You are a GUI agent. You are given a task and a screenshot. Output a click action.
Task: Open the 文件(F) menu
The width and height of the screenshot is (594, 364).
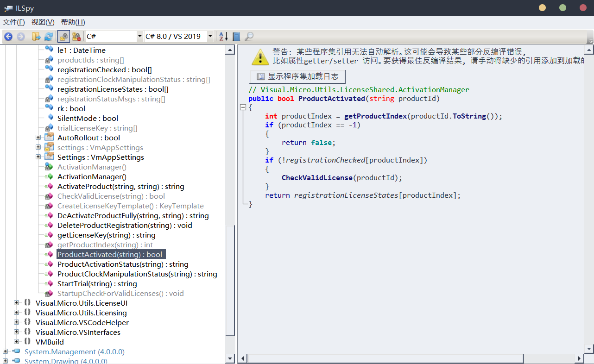[13, 22]
